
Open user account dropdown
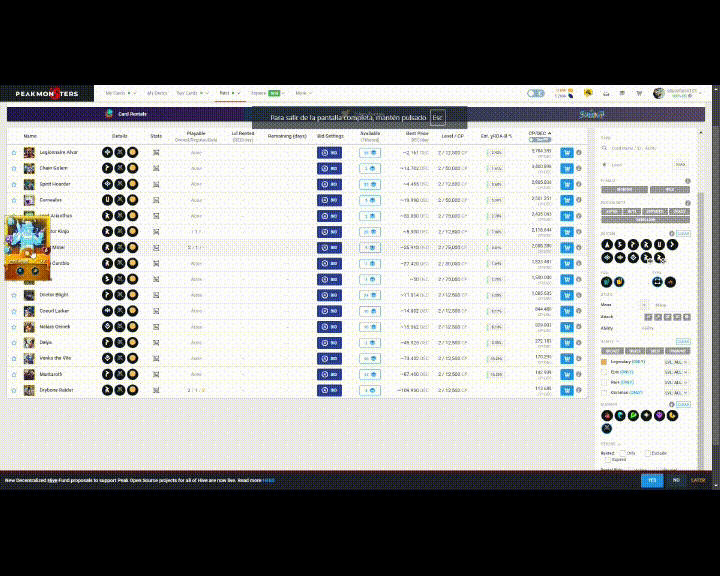click(x=678, y=93)
